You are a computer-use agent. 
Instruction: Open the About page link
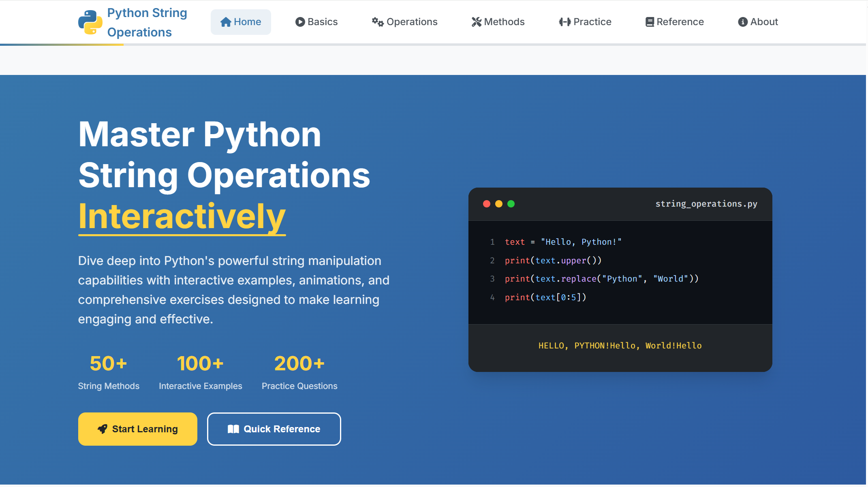pos(758,22)
